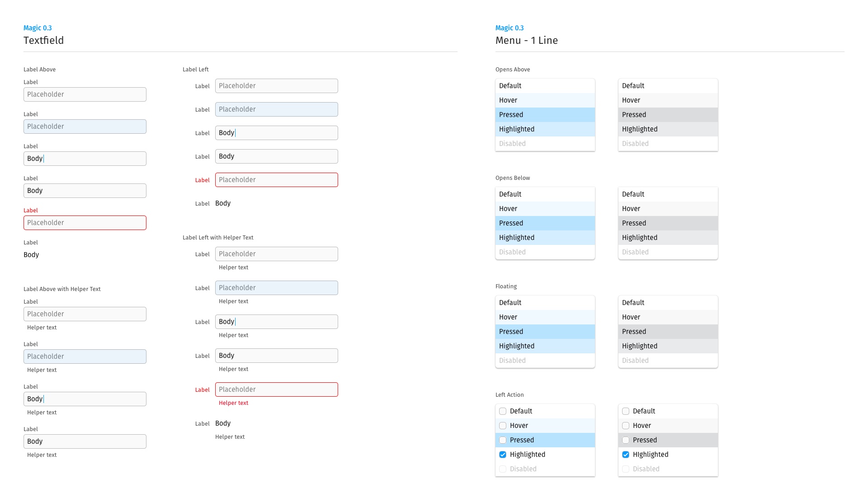Click blue-tinted Placeholder field in Label Above with Helper Text

click(85, 357)
